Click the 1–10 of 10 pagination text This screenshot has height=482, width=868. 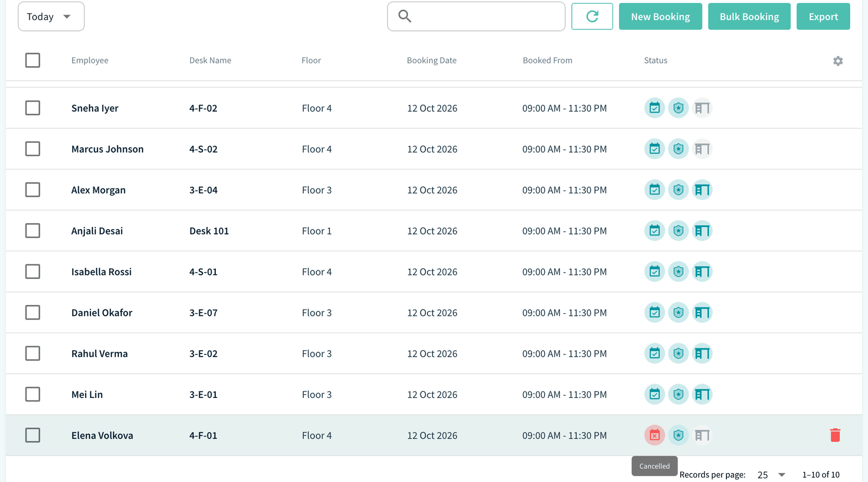coord(821,475)
